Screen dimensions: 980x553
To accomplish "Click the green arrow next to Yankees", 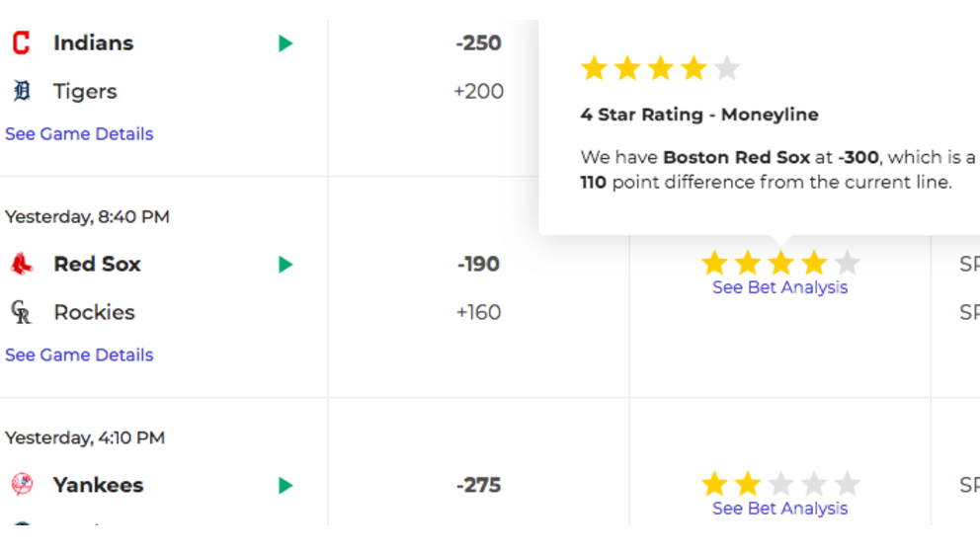I will pos(286,486).
